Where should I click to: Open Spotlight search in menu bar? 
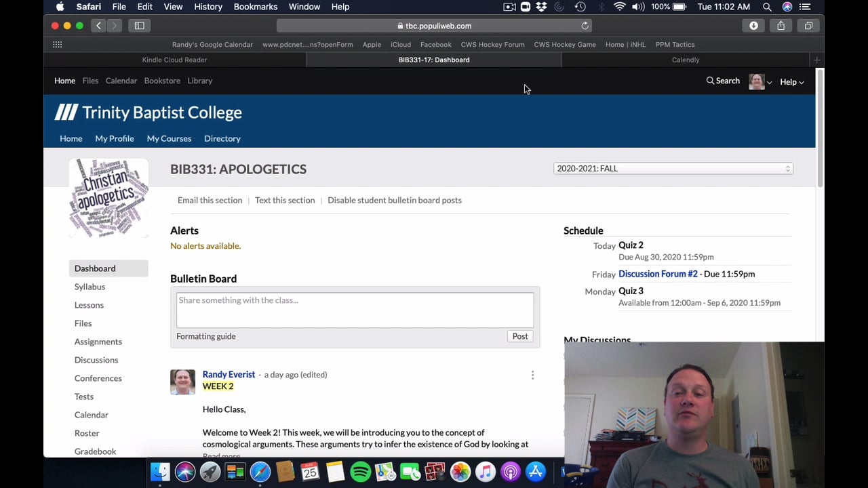click(767, 7)
